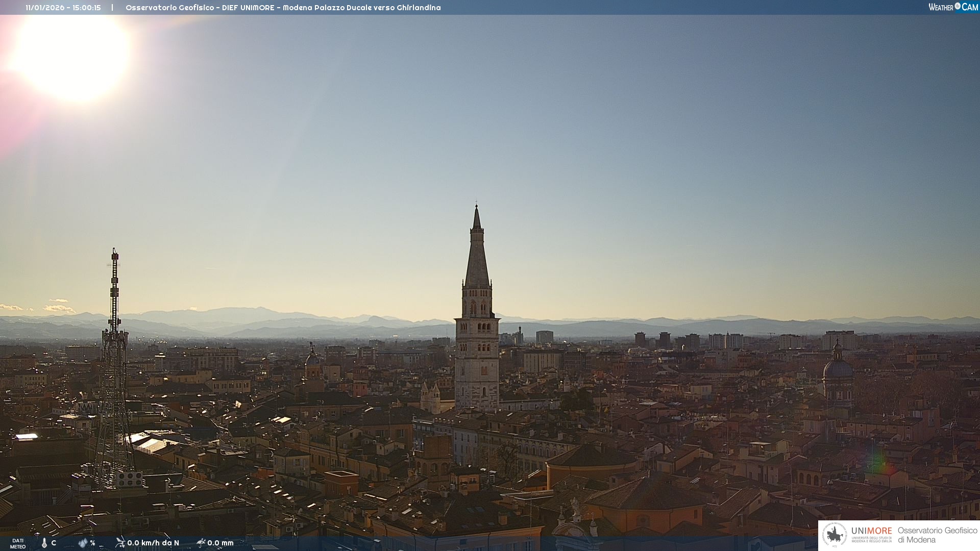Click the WeatherCam logo
This screenshot has width=980, height=551.
point(953,7)
